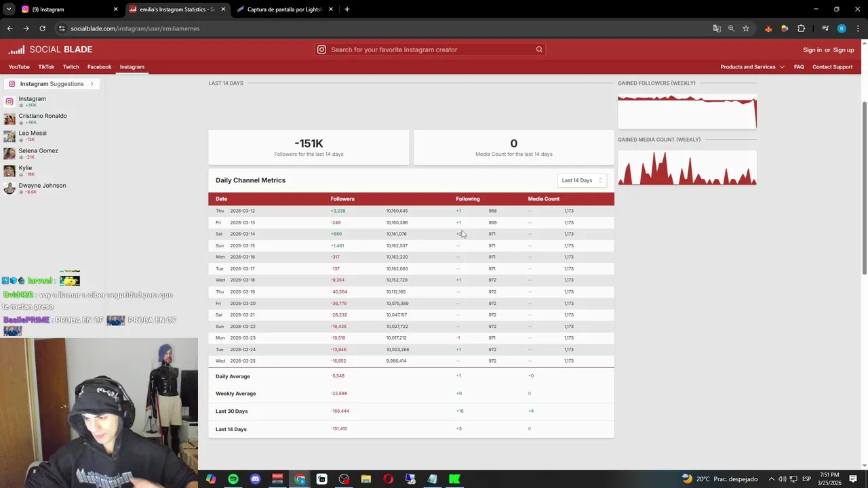Open the Last 14 Days dropdown
The height and width of the screenshot is (488, 868).
tap(582, 180)
